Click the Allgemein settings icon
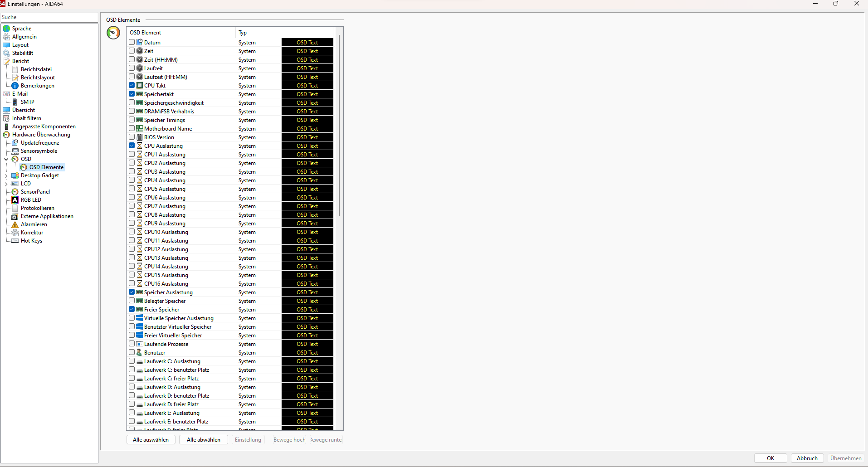The width and height of the screenshot is (868, 467). 6,37
